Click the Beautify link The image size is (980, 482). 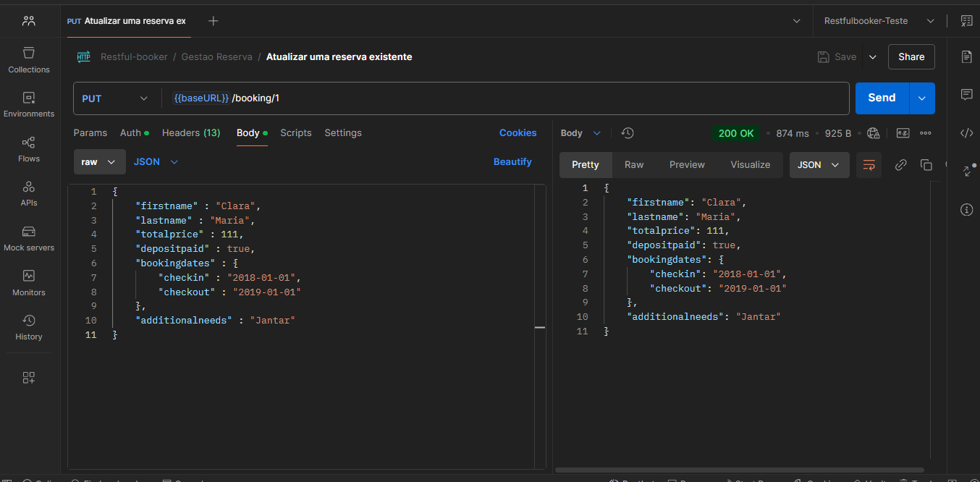click(512, 162)
